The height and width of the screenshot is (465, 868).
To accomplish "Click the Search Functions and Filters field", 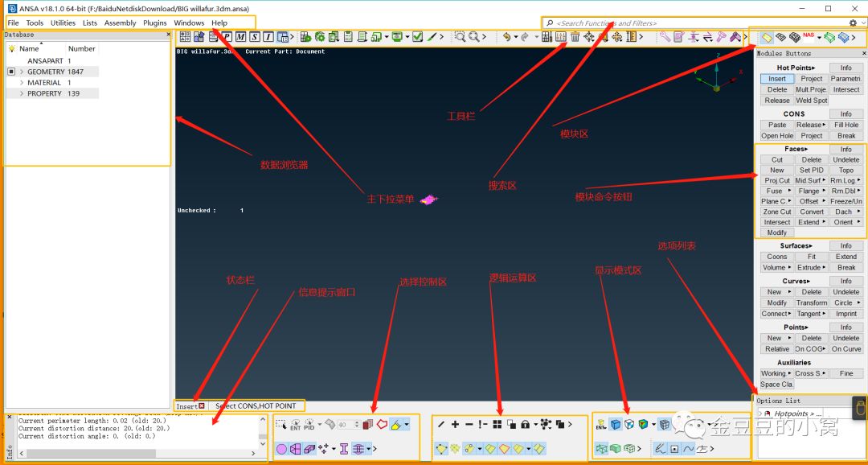I will click(695, 23).
